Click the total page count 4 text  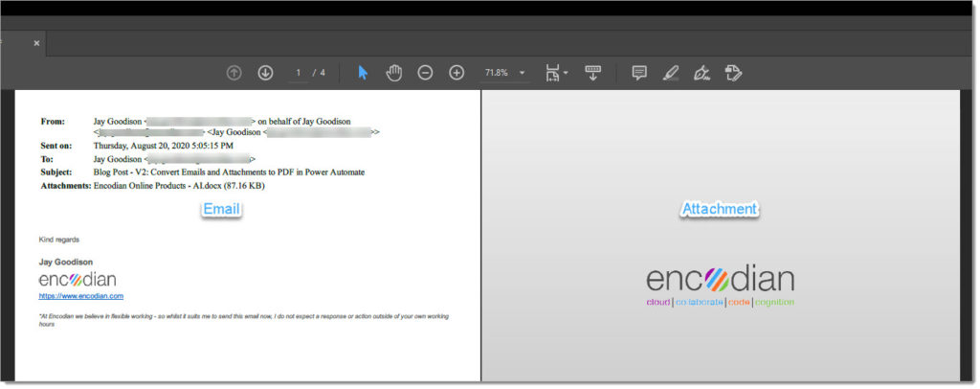coord(323,73)
